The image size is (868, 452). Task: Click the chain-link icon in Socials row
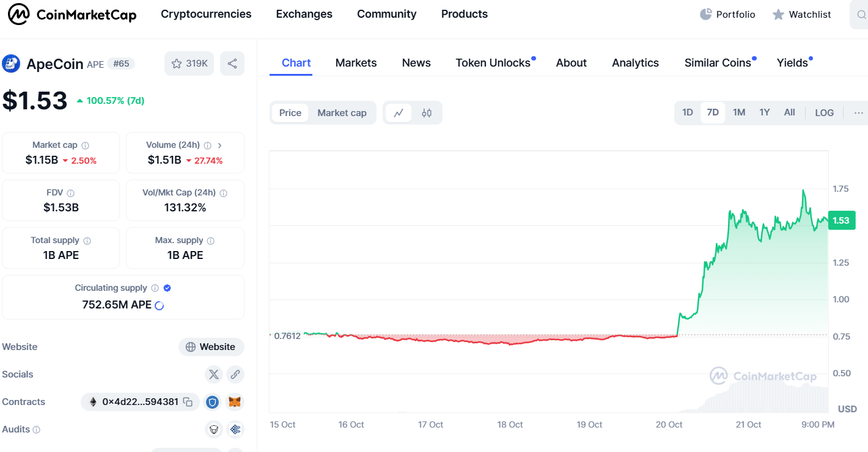coord(235,374)
